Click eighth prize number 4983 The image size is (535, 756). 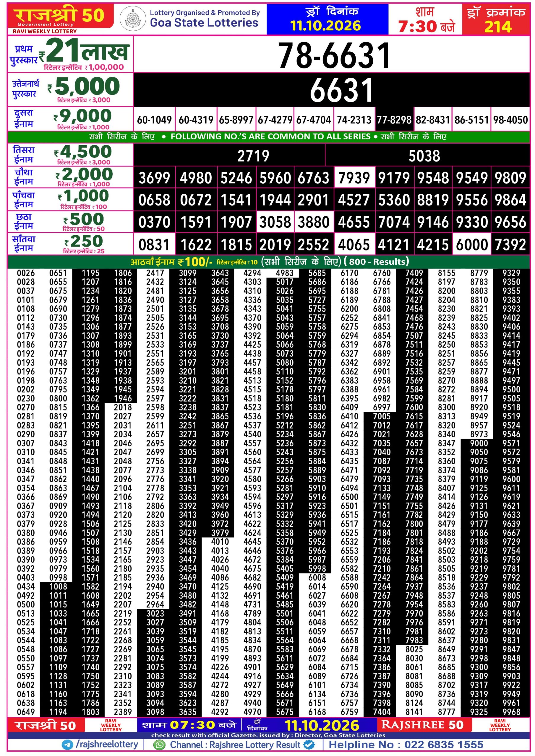pos(285,273)
